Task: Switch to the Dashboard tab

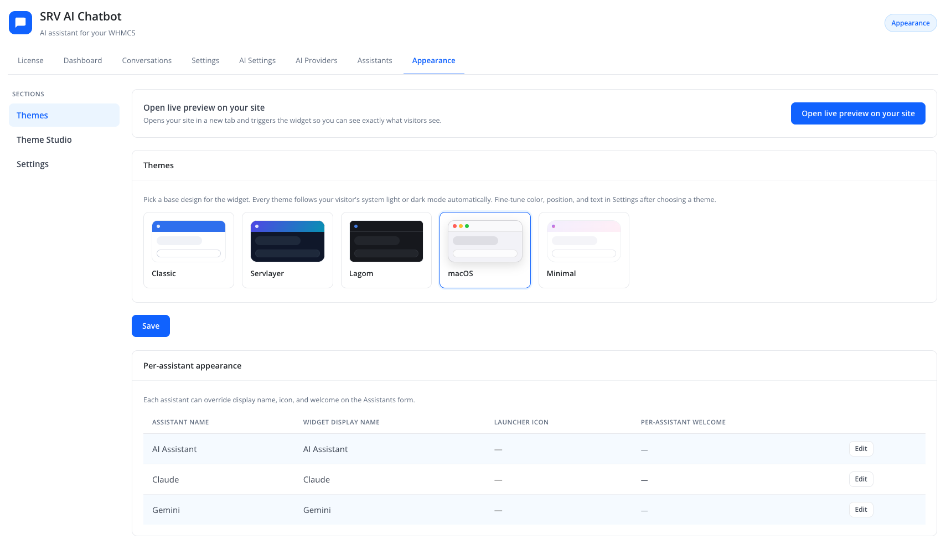Action: 82,60
